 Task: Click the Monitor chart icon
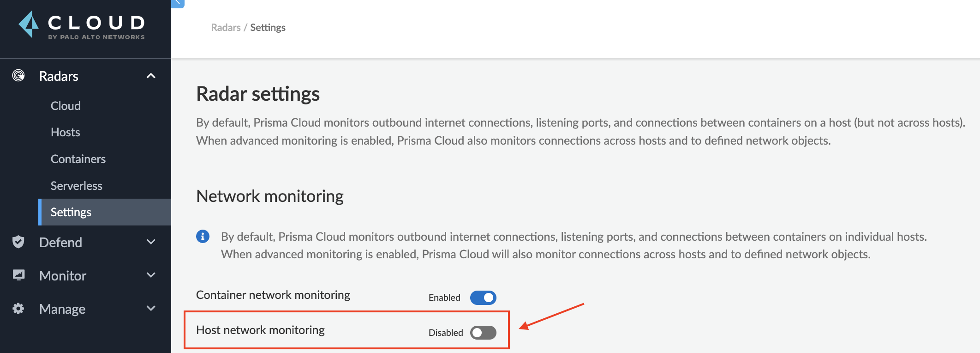pos(18,275)
